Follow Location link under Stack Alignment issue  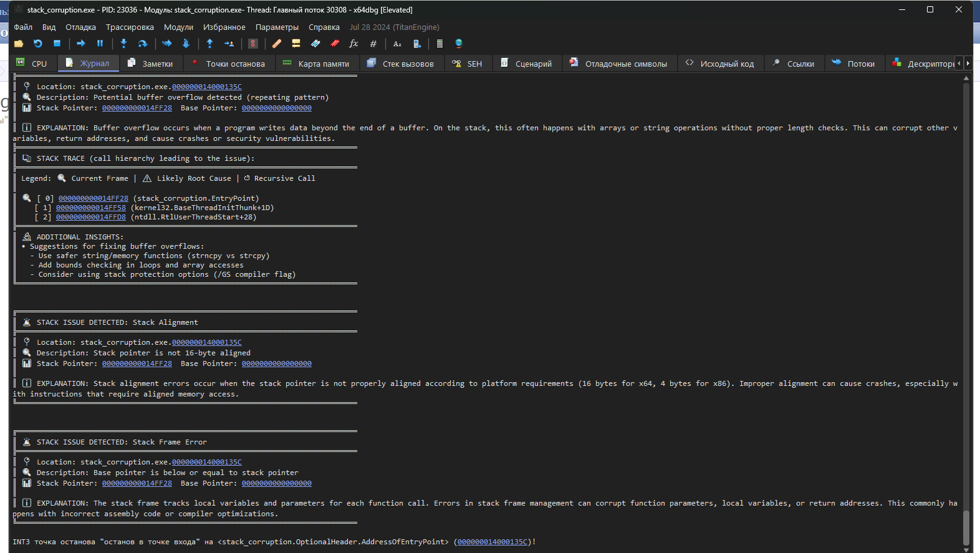(207, 342)
